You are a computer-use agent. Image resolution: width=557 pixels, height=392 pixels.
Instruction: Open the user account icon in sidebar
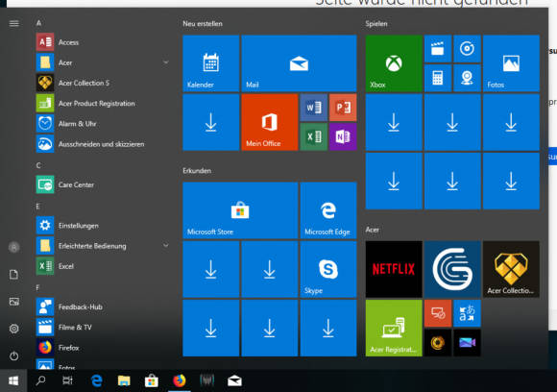point(13,247)
